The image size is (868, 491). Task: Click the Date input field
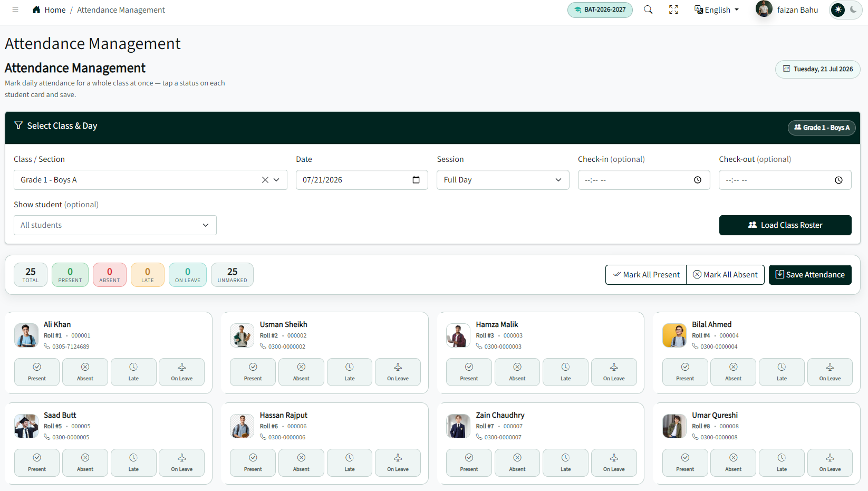362,180
